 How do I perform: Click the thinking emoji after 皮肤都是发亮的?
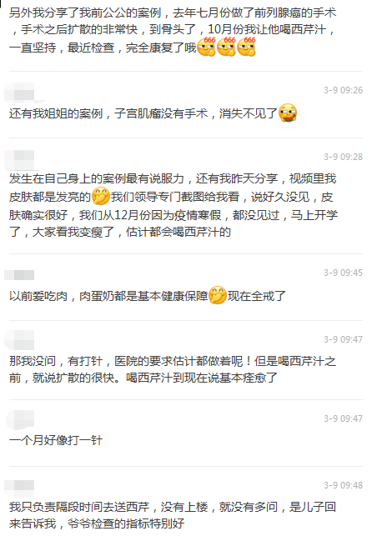click(100, 197)
